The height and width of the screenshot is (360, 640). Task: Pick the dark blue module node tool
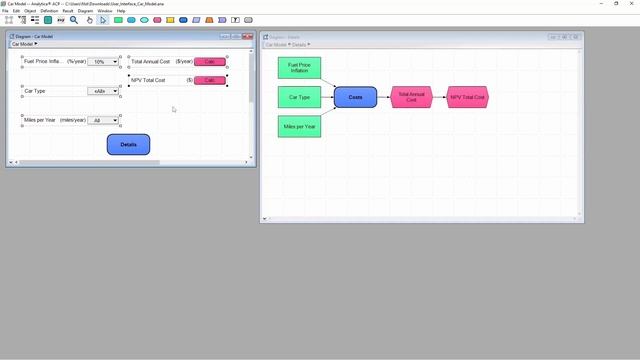tap(183, 20)
